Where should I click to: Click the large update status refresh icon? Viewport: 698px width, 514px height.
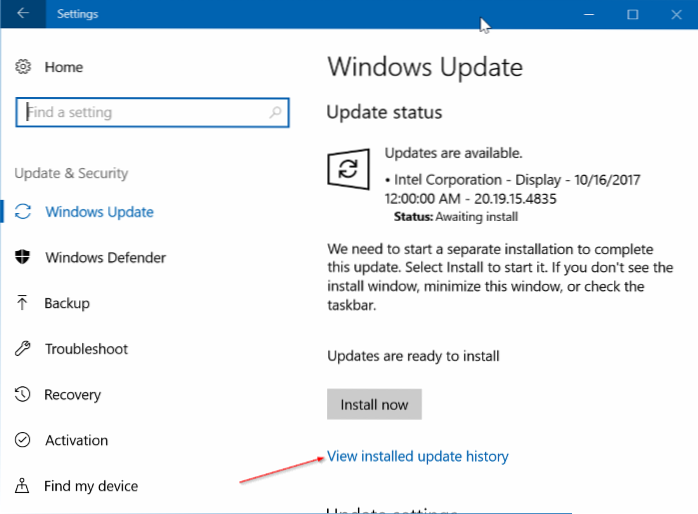349,169
